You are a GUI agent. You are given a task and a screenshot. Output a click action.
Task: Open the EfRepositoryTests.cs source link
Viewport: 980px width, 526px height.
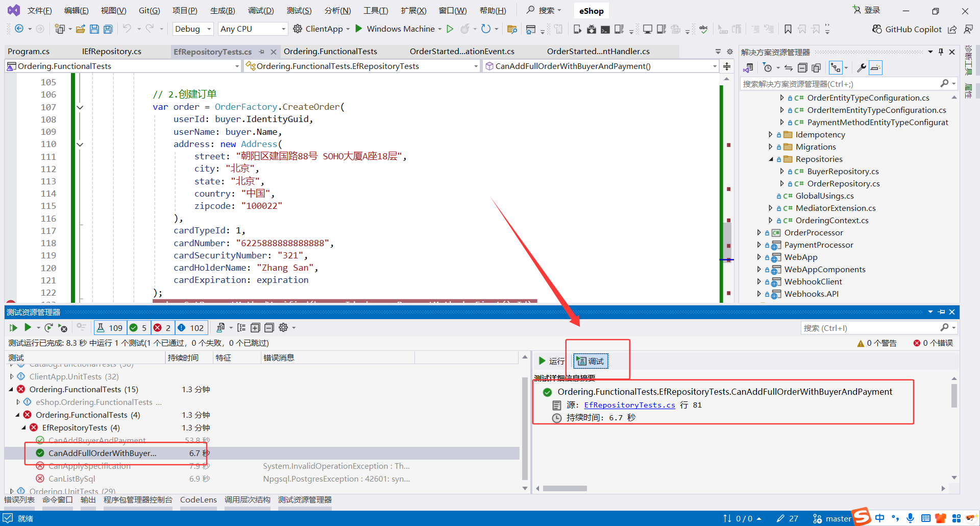[629, 405]
